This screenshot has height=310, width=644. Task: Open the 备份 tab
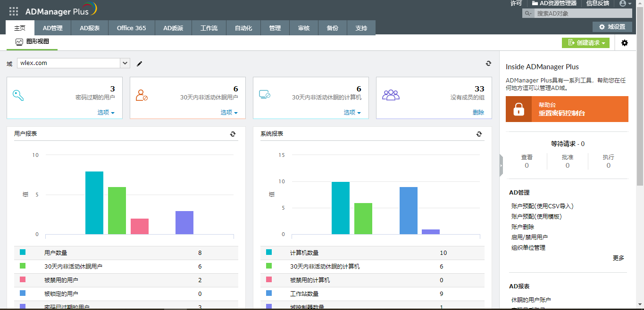coord(332,28)
